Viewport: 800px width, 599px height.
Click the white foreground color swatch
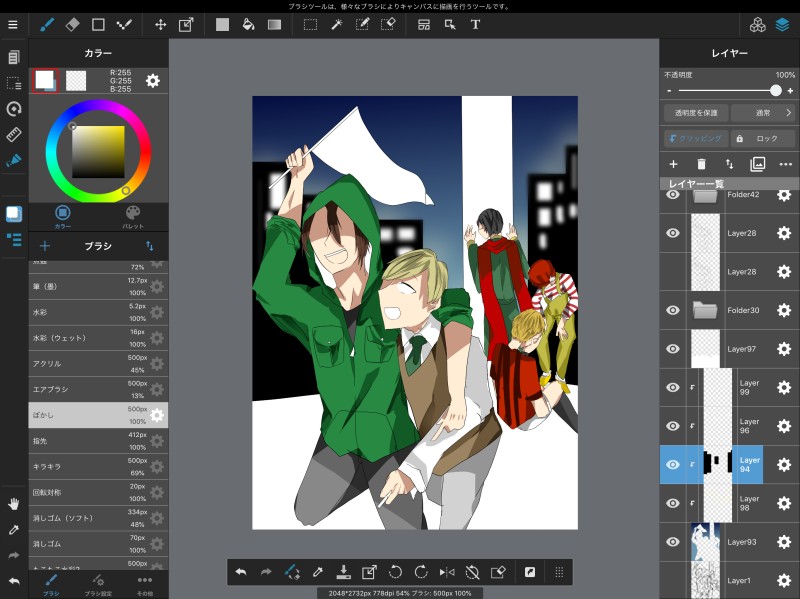tap(44, 80)
